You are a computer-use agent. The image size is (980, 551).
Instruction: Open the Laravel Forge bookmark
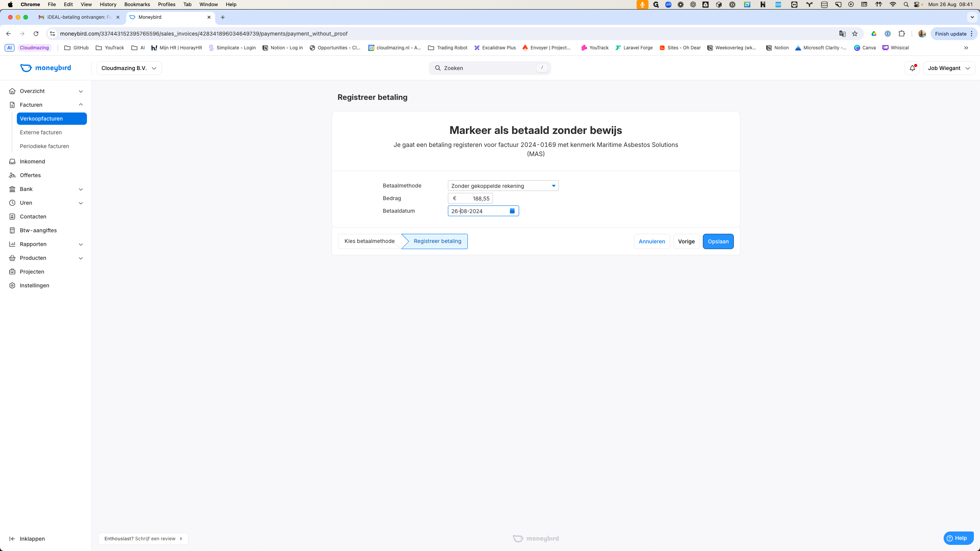pos(634,48)
